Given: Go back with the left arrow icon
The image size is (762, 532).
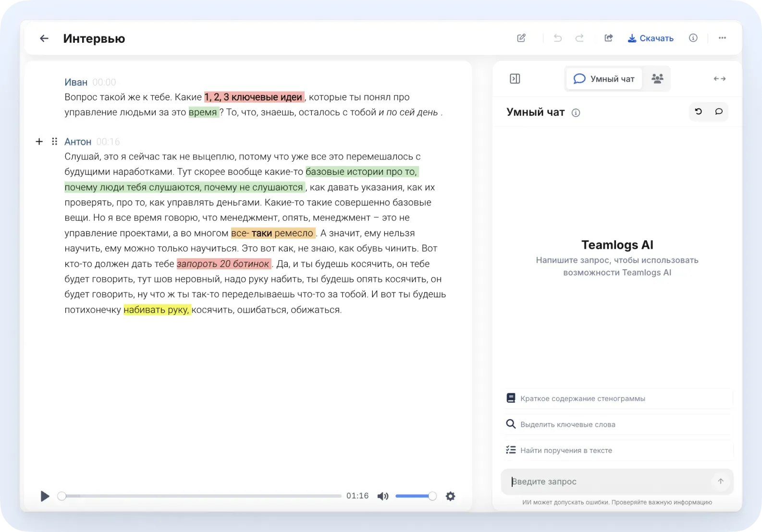Looking at the screenshot, I should 44,38.
